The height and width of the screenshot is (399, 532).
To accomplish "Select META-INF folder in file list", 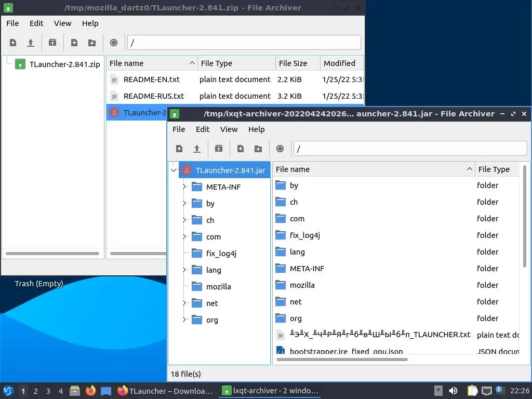I will (x=396, y=269).
